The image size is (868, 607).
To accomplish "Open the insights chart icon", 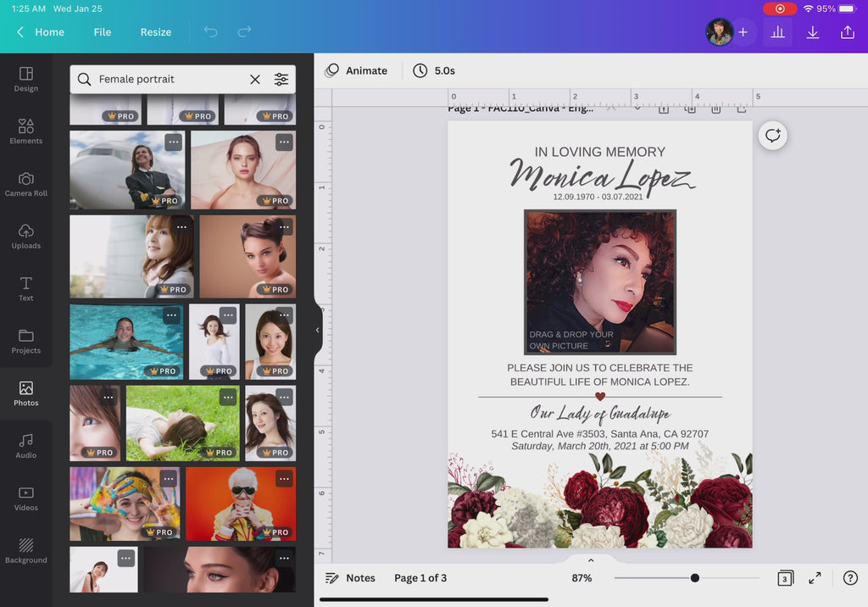I will (x=778, y=32).
